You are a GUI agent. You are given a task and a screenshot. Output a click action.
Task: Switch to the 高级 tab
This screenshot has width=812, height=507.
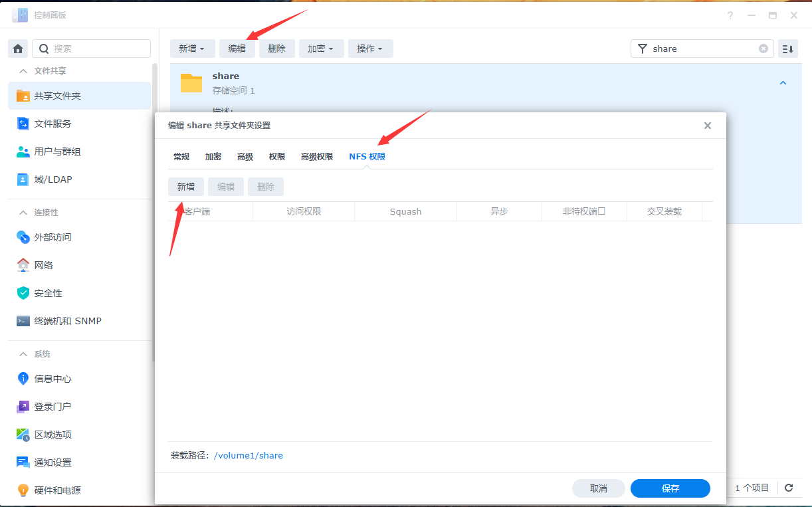click(x=245, y=157)
